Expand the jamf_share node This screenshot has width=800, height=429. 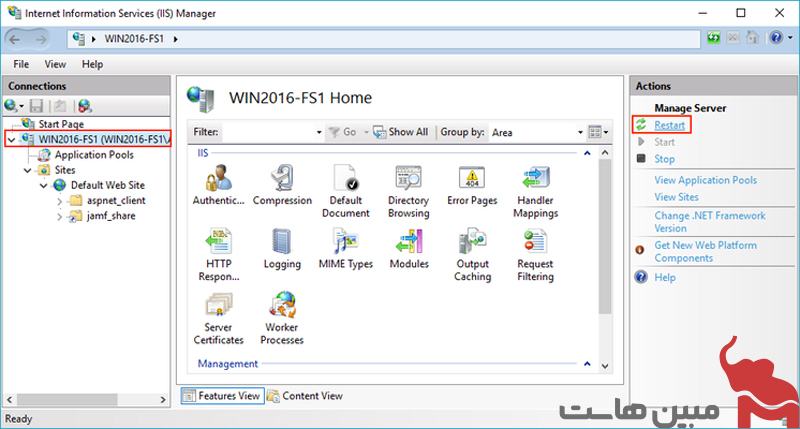(x=60, y=216)
